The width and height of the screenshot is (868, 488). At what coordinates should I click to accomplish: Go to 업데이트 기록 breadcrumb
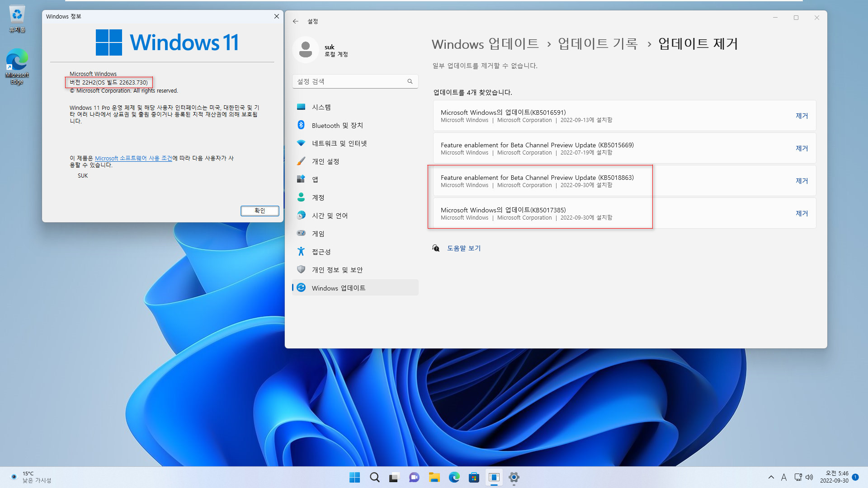(x=598, y=44)
